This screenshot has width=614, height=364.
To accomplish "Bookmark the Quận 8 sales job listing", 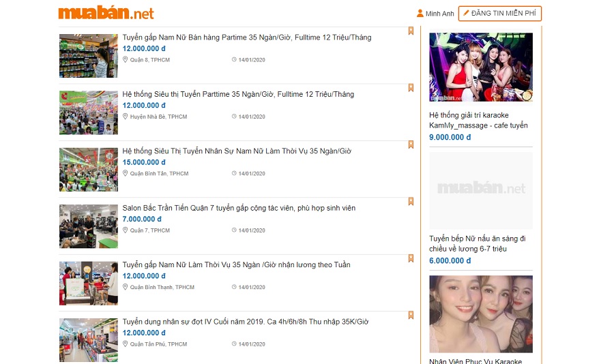I will pos(411,31).
